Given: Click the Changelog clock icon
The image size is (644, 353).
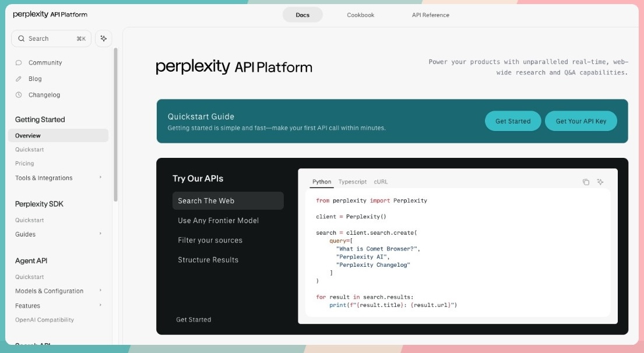Looking at the screenshot, I should [18, 94].
